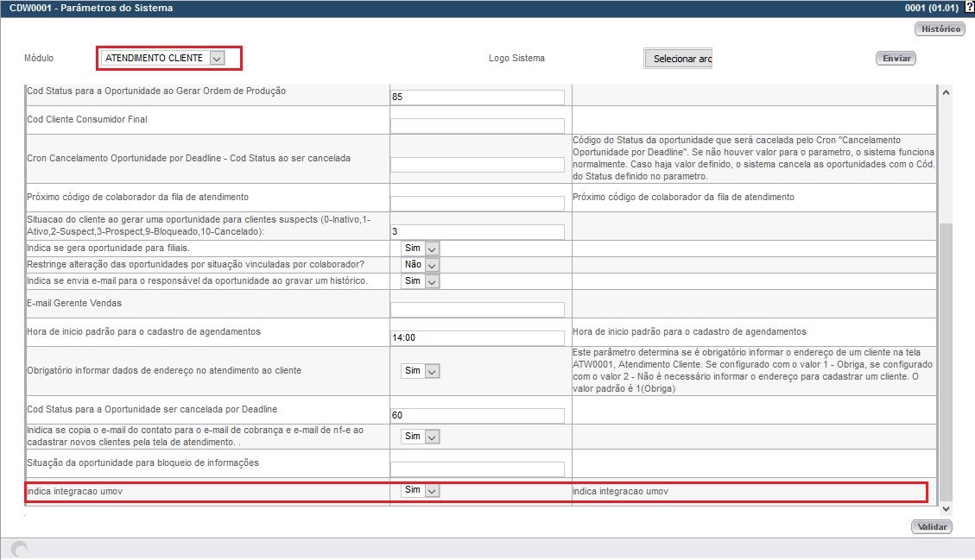The image size is (975, 560).
Task: Change the 'gera oportunidade para filiais' Sim dropdown
Action: point(430,248)
